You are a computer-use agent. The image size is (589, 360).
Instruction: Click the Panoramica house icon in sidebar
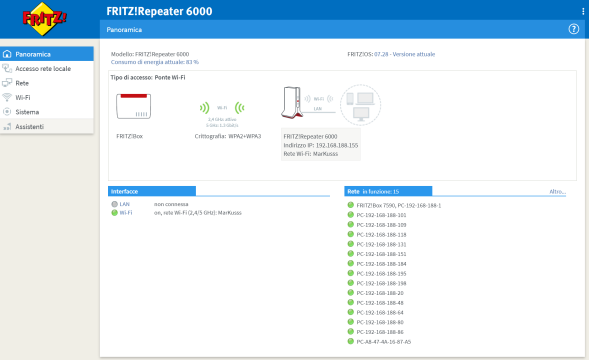pyautogui.click(x=7, y=54)
